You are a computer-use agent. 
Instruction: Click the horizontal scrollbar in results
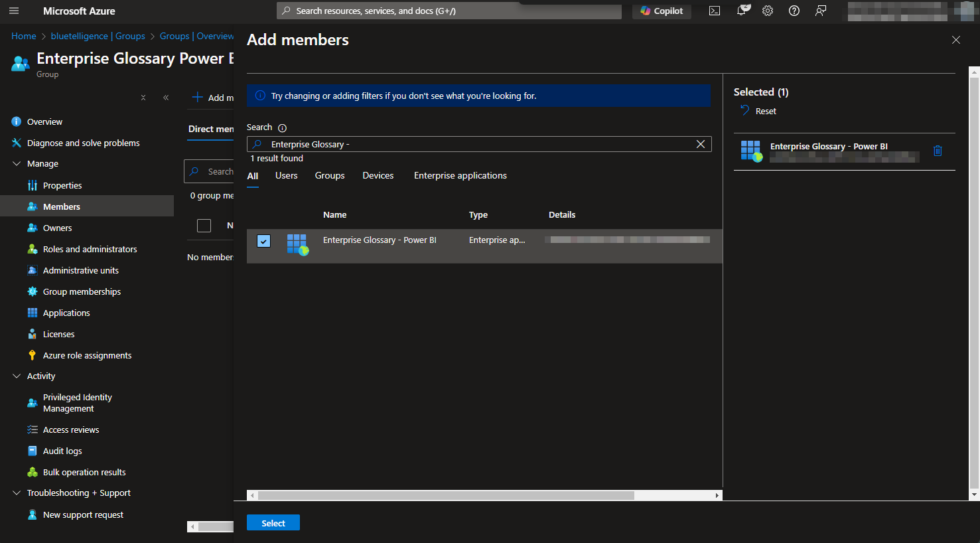(x=445, y=495)
